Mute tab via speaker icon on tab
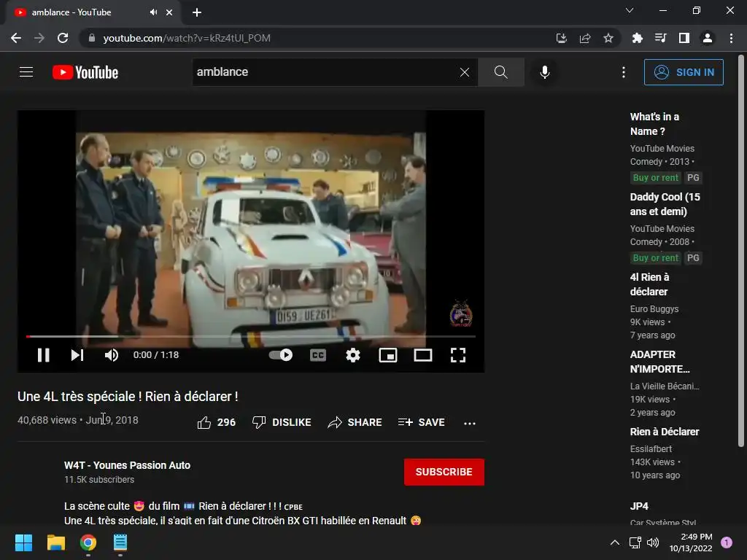 (153, 12)
